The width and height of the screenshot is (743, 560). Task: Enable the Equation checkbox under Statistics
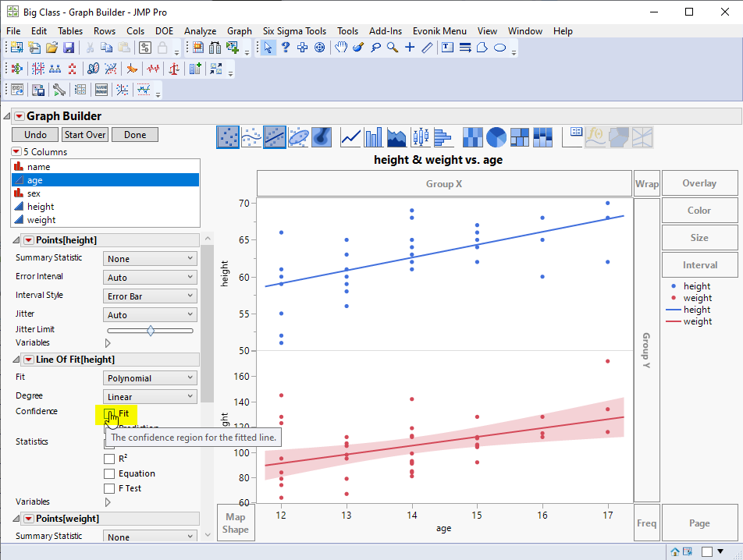click(x=111, y=473)
